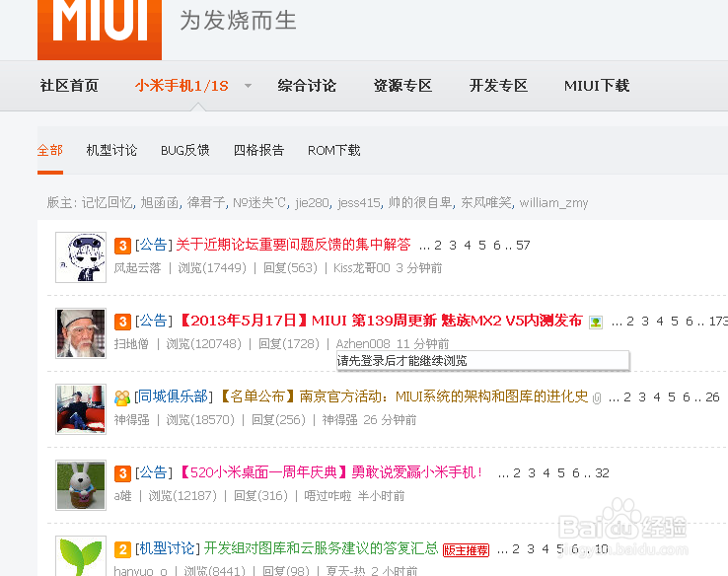Expand the dropdown arrow beside 小米手机1/1S

click(248, 86)
